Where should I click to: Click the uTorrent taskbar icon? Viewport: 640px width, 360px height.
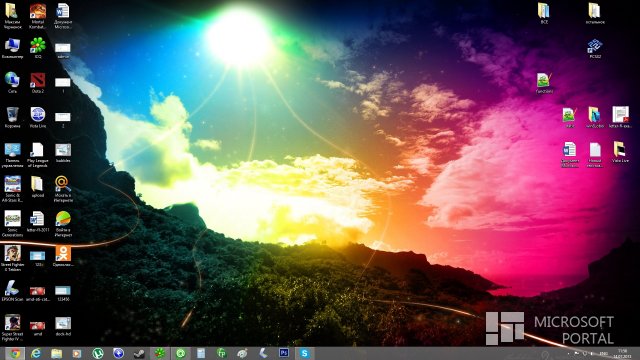[98, 353]
